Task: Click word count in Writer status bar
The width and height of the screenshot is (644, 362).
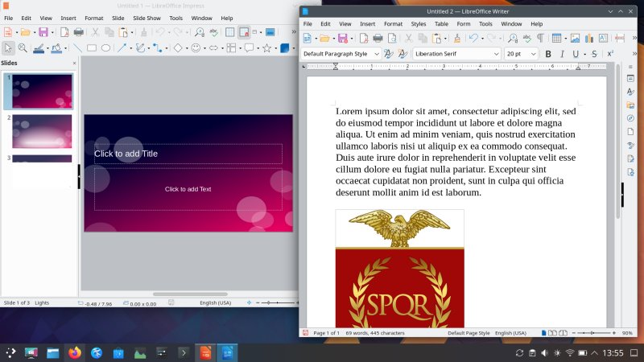Action: click(x=375, y=333)
